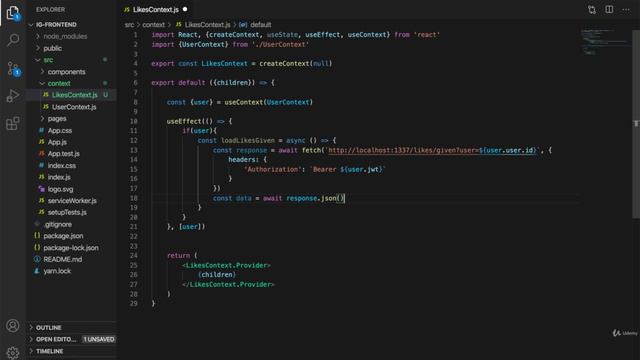
Task: Click the Split Editor icon
Action: (x=609, y=9)
